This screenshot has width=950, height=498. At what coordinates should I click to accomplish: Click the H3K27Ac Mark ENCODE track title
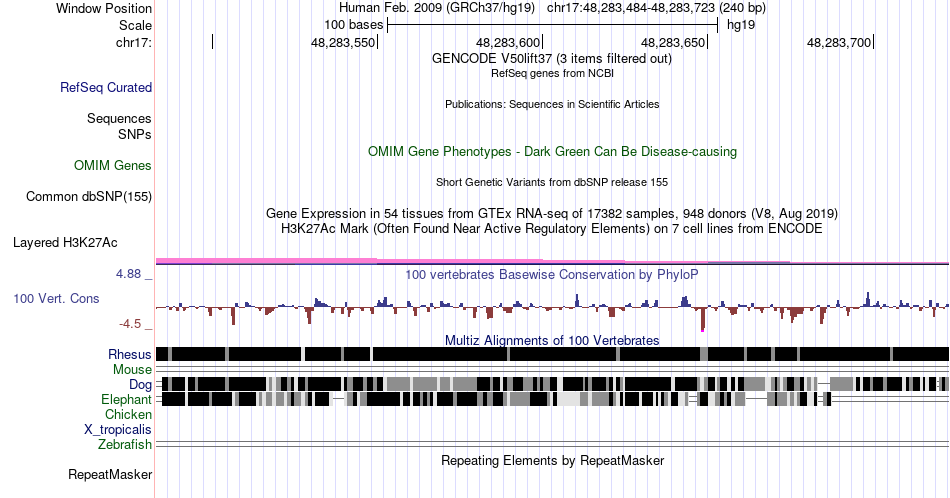click(x=552, y=229)
